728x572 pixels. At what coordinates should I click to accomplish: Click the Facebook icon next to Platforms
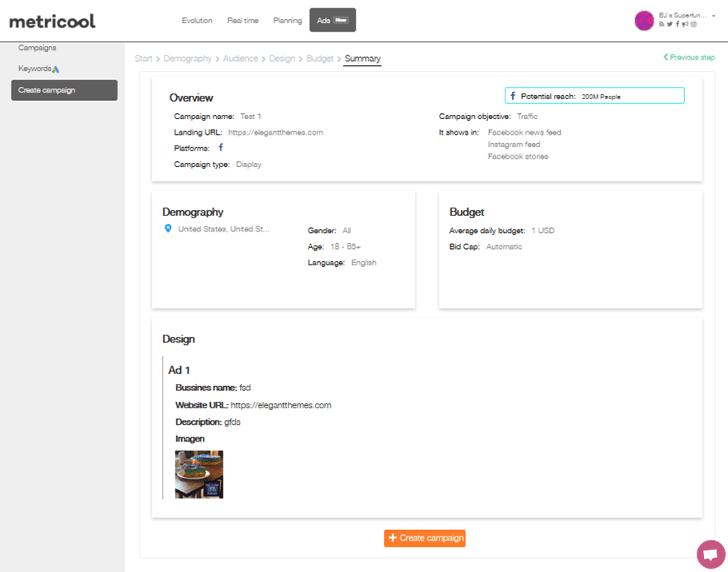pos(221,148)
